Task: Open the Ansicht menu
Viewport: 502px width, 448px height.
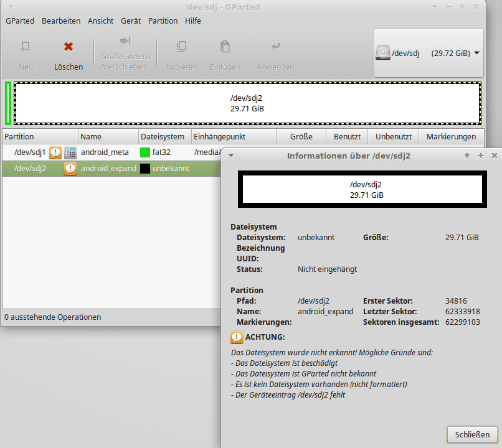Action: click(x=100, y=21)
